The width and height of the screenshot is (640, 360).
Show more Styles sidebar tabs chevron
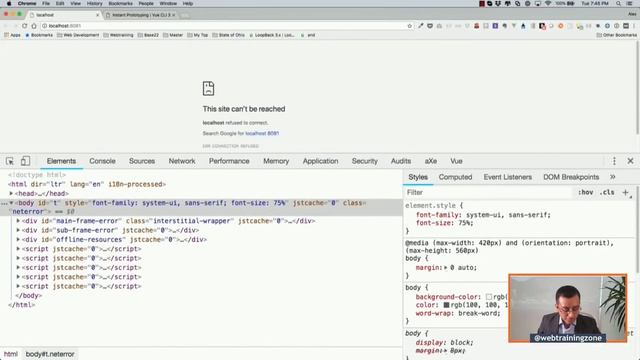(x=612, y=177)
